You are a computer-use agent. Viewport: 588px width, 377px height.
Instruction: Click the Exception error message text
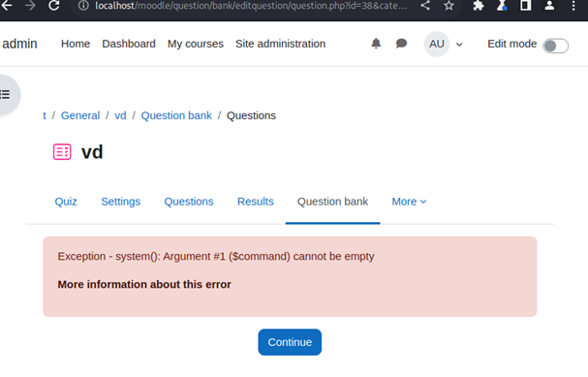[216, 257]
